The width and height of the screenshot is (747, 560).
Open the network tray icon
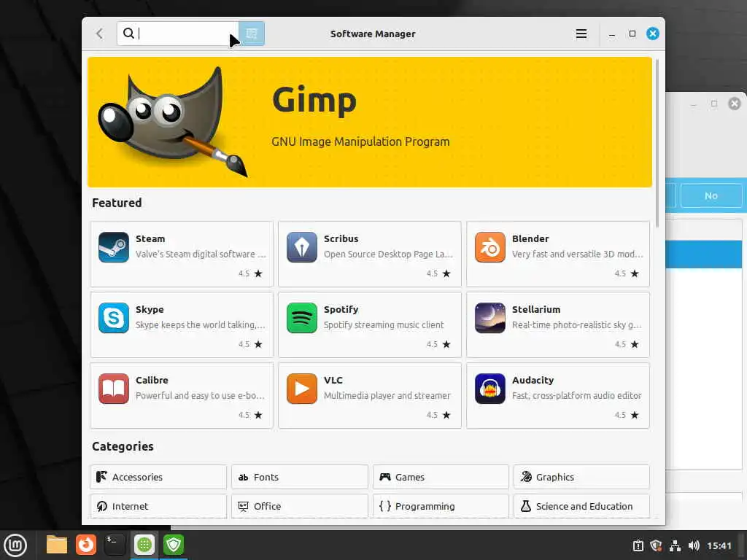pos(675,545)
